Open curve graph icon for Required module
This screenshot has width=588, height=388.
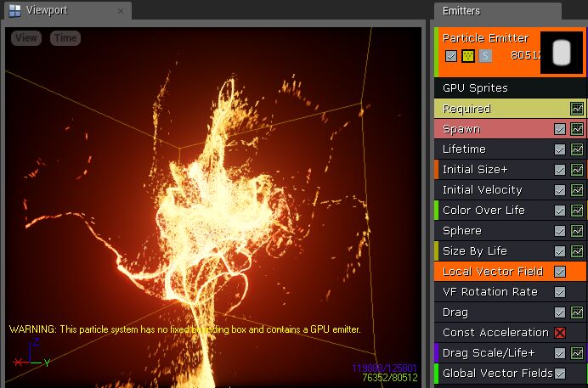click(577, 109)
